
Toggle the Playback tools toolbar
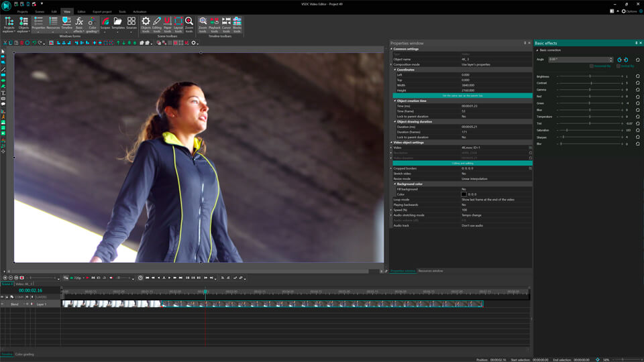215,25
